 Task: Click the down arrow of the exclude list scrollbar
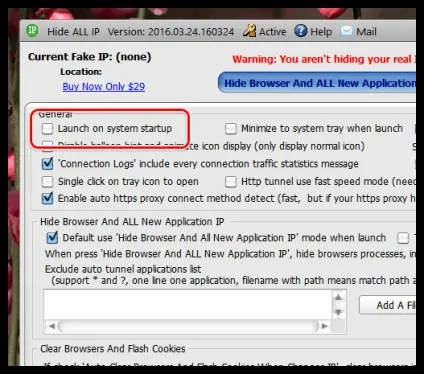click(338, 312)
